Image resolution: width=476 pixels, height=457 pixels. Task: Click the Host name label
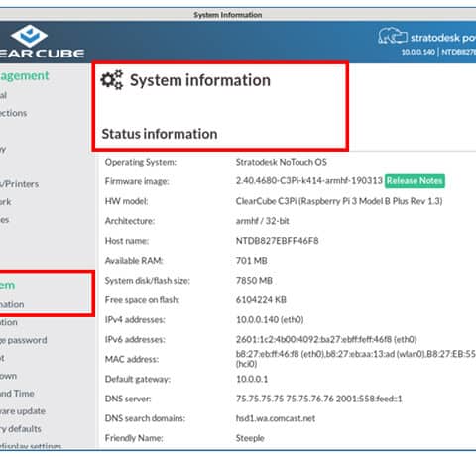point(127,241)
